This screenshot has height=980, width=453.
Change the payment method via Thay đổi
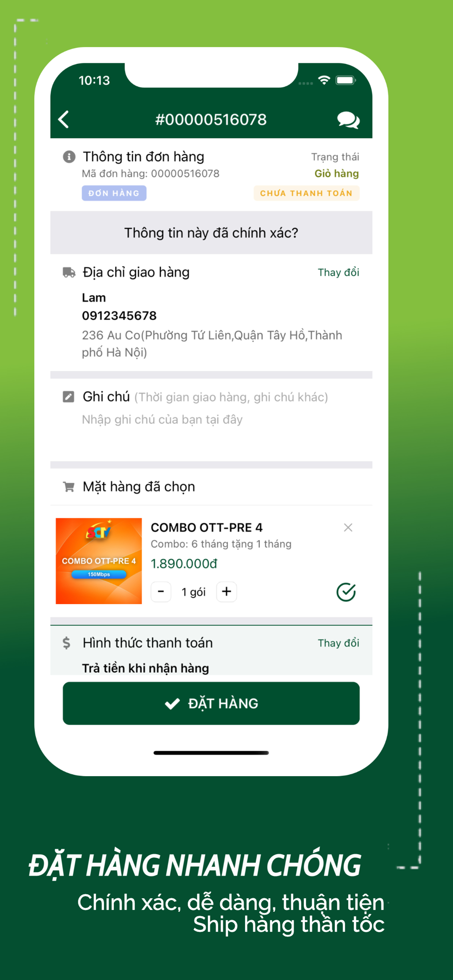pyautogui.click(x=338, y=643)
